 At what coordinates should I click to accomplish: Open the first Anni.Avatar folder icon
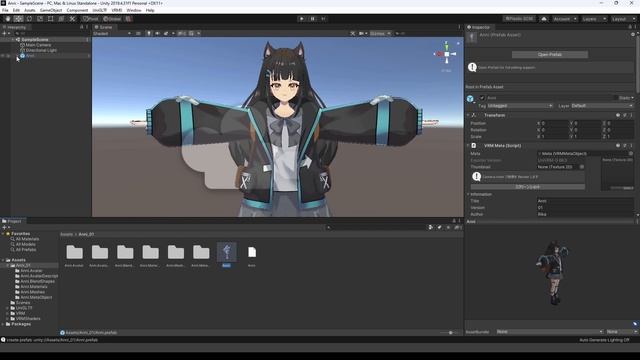pyautogui.click(x=74, y=252)
